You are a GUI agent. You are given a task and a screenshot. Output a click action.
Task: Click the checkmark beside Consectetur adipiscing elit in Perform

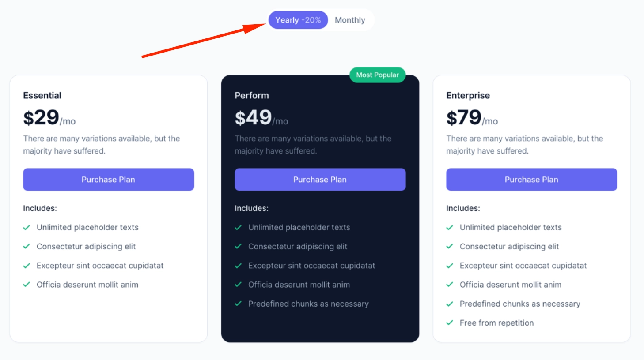(x=238, y=246)
